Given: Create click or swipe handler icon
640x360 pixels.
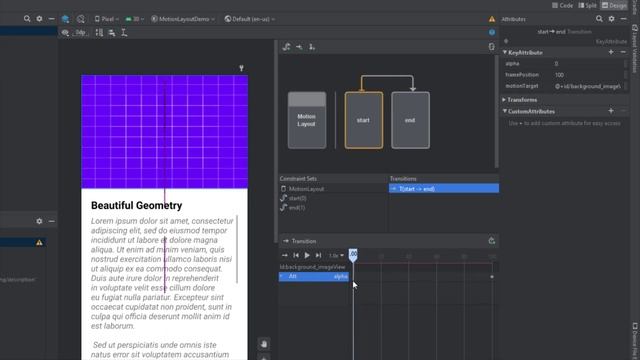Looking at the screenshot, I should point(312,47).
